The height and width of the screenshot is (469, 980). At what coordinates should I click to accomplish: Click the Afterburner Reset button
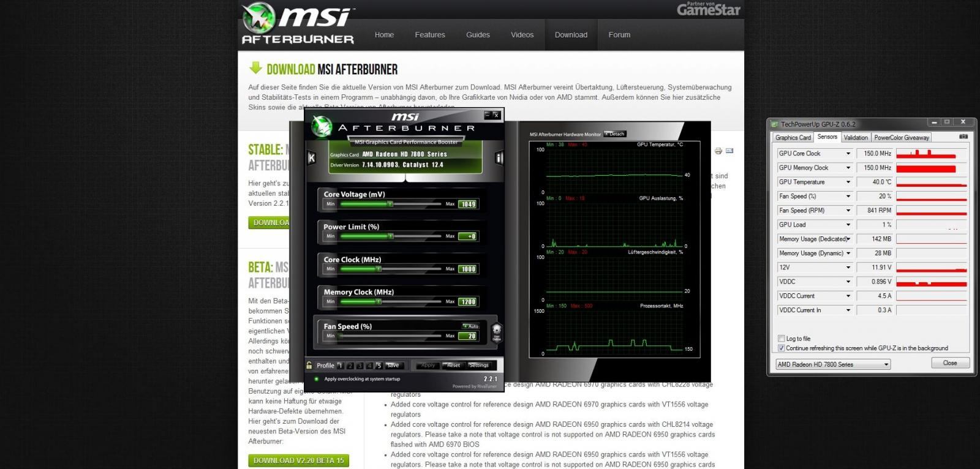point(453,366)
